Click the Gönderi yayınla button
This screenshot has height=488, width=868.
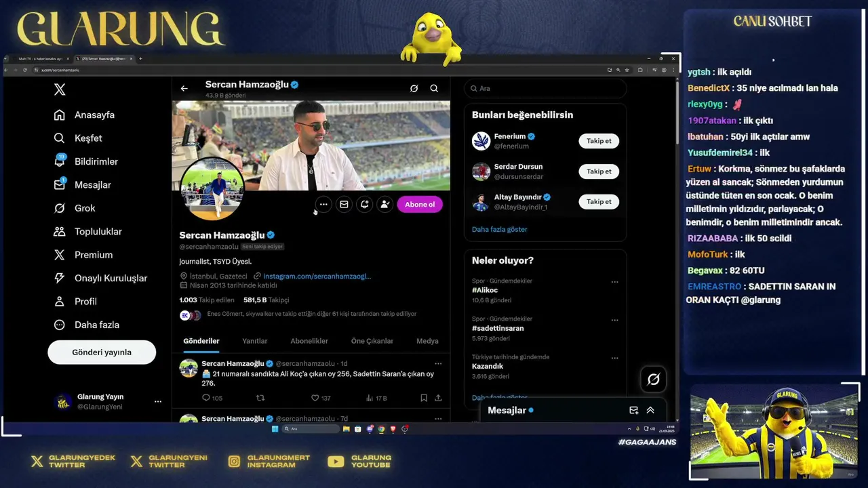(102, 352)
